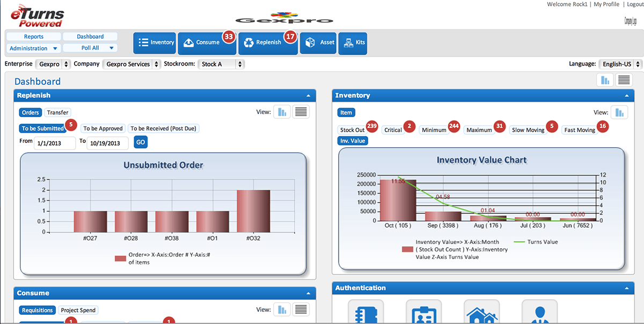Select To be Received (Post Due) filter
The height and width of the screenshot is (324, 644).
coord(164,128)
